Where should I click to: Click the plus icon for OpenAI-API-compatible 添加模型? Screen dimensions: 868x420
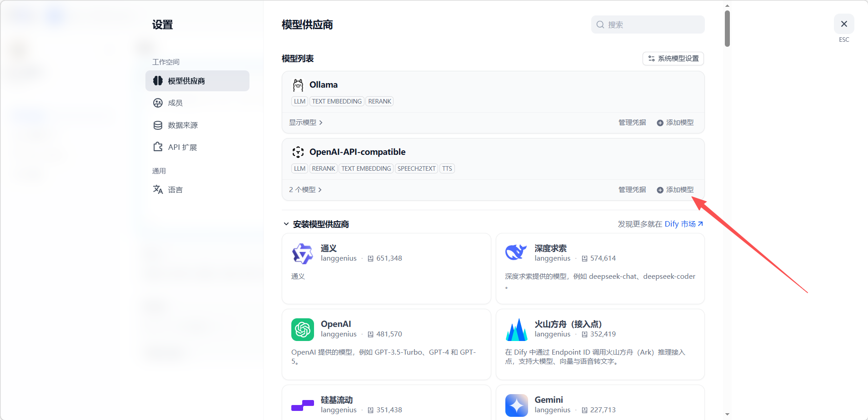pos(660,190)
